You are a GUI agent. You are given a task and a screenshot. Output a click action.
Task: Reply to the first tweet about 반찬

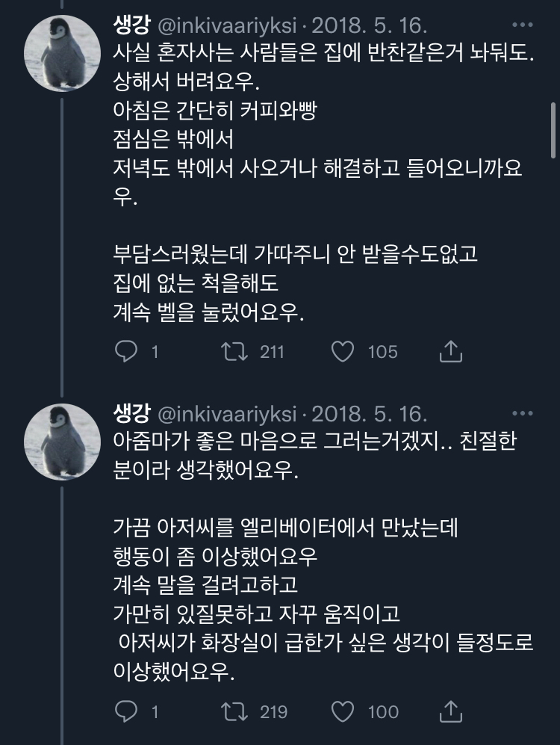click(x=126, y=351)
